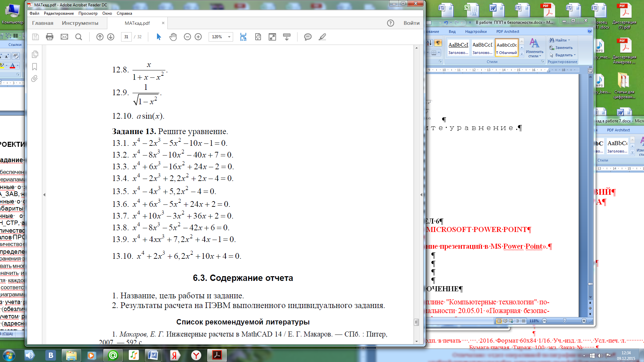Click Заменить in Word ribbon
The image size is (644, 362).
coord(561,48)
